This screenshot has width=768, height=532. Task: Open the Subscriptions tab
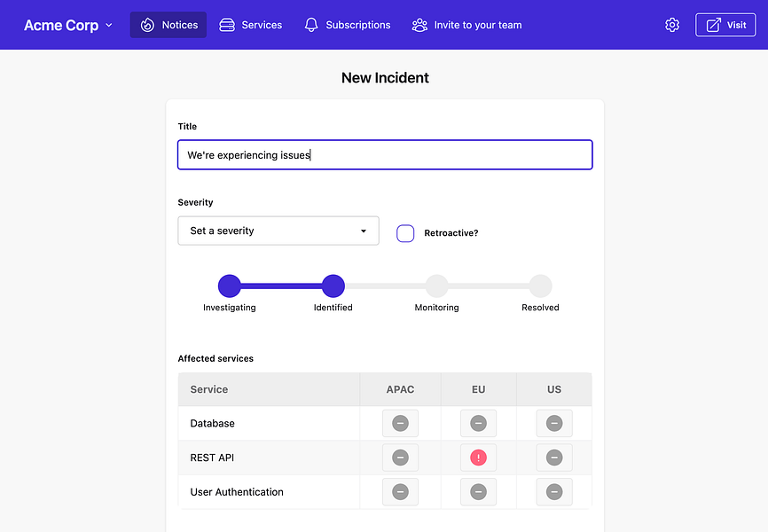348,25
